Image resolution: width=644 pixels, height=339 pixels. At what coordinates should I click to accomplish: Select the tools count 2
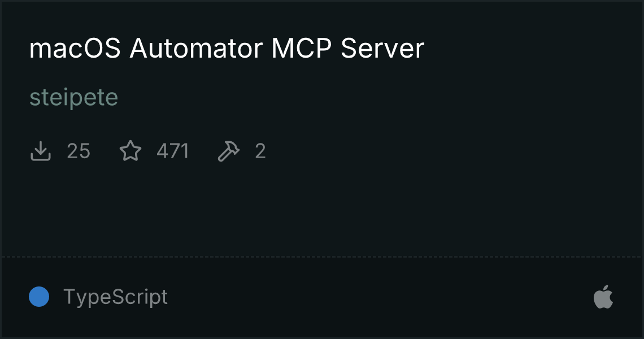pyautogui.click(x=260, y=151)
